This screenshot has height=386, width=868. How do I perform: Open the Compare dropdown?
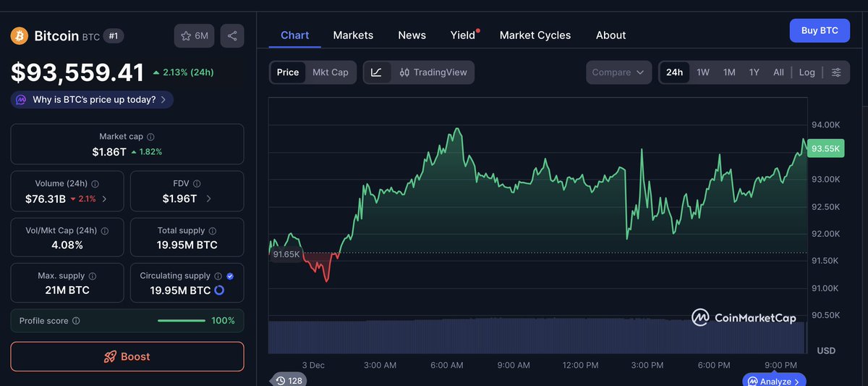pos(618,72)
